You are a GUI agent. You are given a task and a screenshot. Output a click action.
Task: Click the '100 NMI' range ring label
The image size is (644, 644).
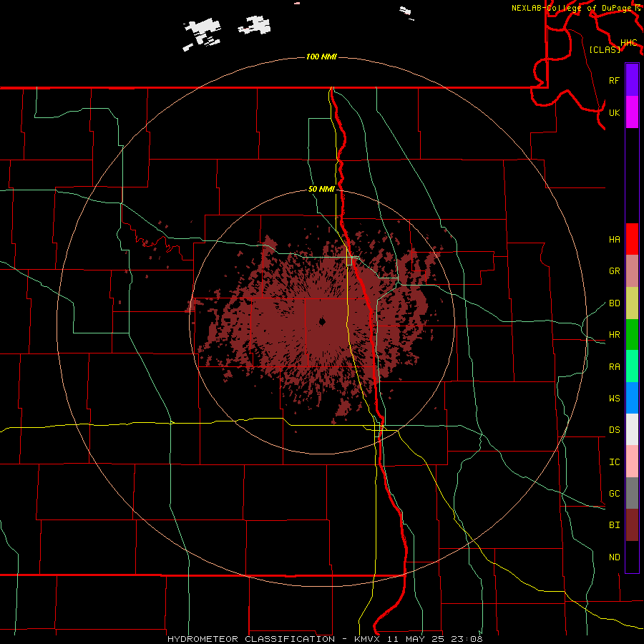(x=321, y=57)
